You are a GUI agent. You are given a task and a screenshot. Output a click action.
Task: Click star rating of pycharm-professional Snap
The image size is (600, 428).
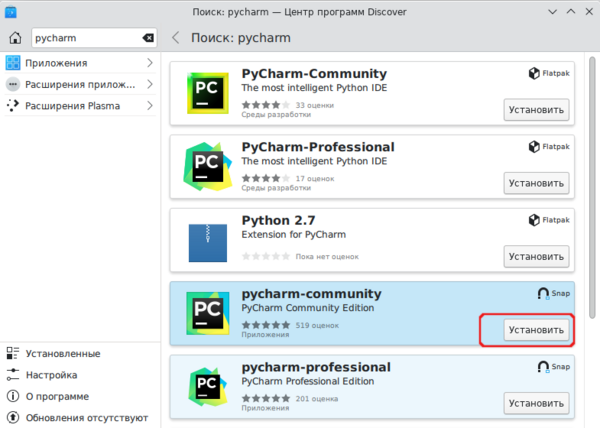point(266,399)
